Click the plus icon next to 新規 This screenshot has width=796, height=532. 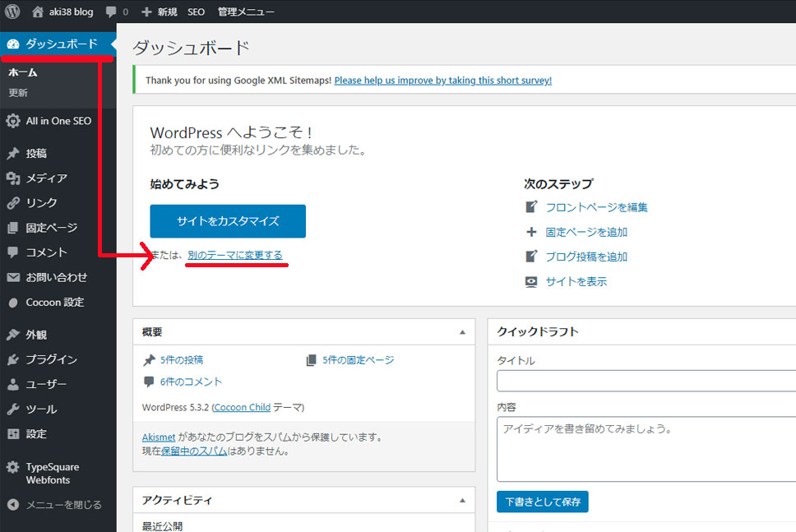coord(146,12)
